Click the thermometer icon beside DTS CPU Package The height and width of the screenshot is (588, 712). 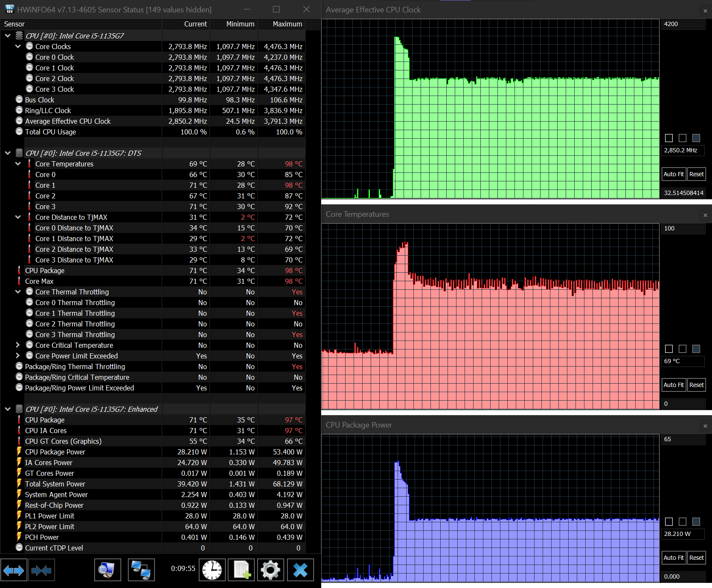pos(19,270)
